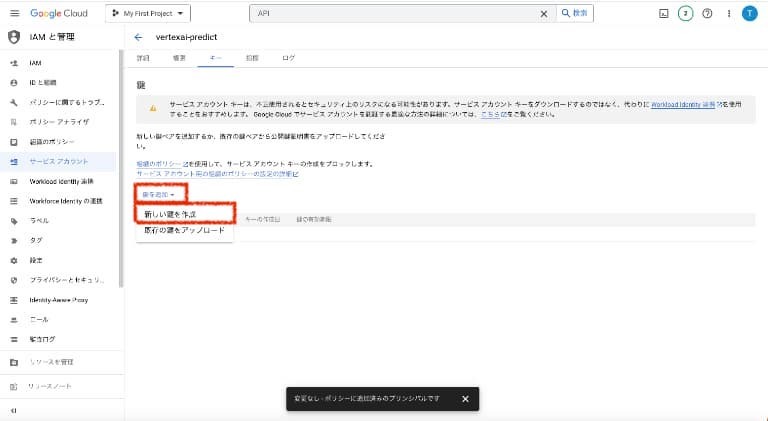Click the 検索 search button
This screenshot has height=421, width=768.
[x=575, y=13]
